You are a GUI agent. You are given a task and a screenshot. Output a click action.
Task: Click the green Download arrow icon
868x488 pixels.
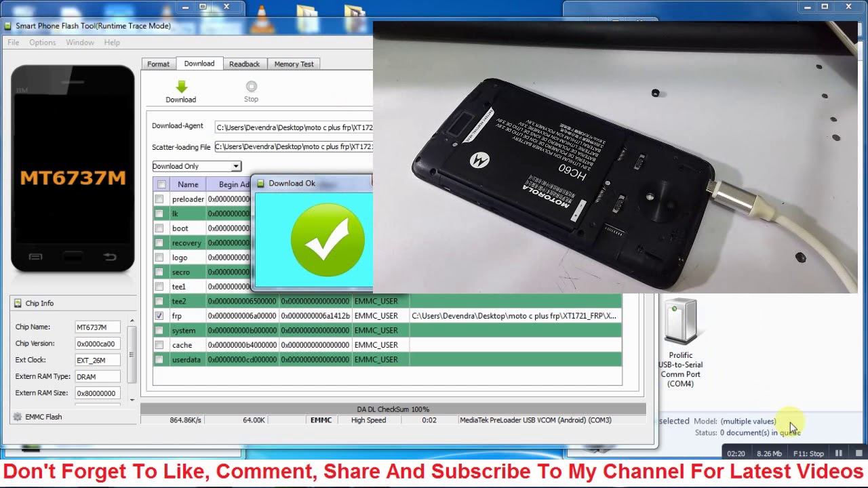[x=181, y=87]
